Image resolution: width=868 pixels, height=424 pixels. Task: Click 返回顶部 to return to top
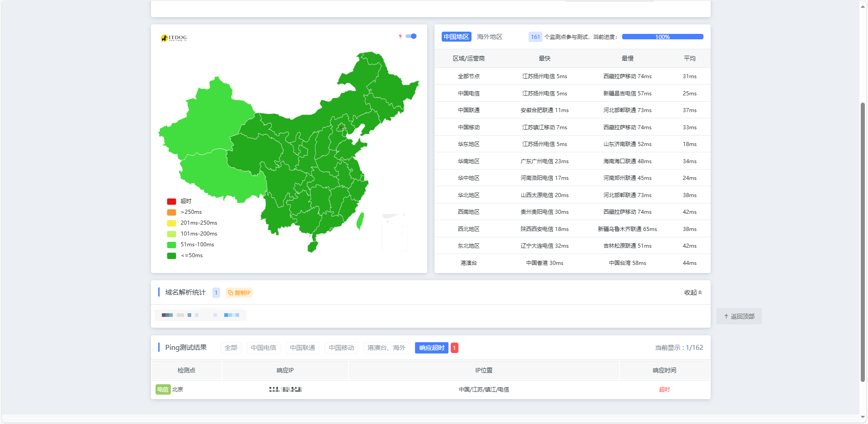(x=739, y=316)
